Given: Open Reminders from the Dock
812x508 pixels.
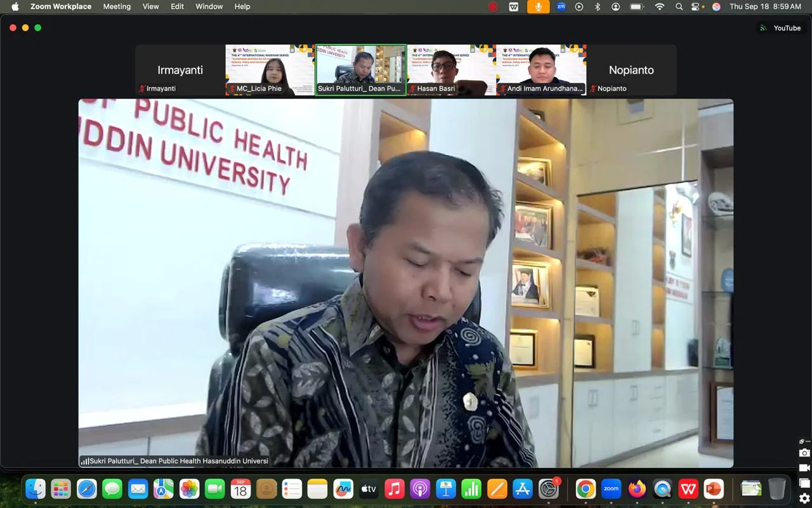Looking at the screenshot, I should click(x=292, y=489).
